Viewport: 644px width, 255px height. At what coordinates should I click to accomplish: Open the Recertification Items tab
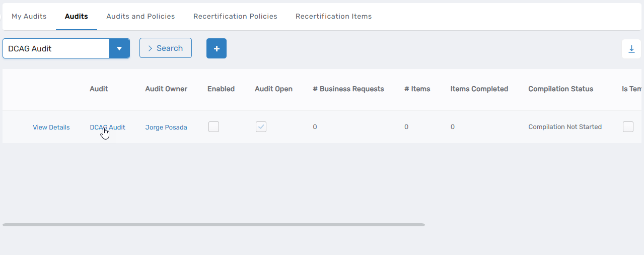[333, 16]
